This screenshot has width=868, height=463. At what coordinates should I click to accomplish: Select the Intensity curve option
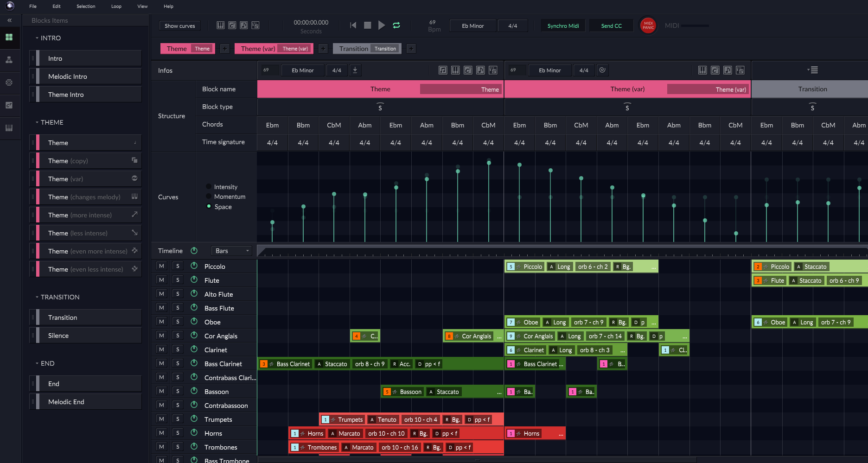209,187
